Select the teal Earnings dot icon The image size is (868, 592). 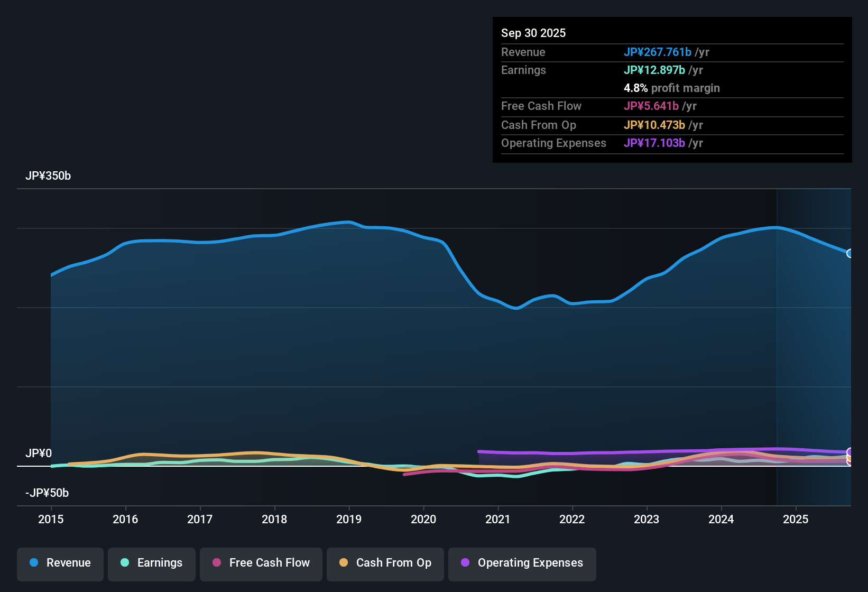coord(125,563)
